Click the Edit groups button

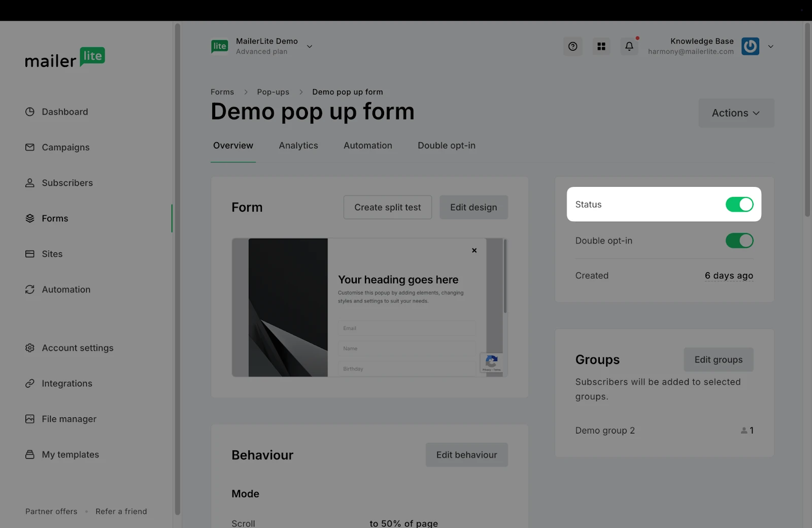[718, 359]
